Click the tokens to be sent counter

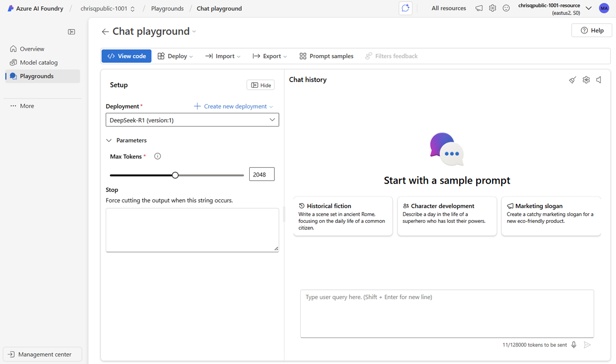[534, 345]
